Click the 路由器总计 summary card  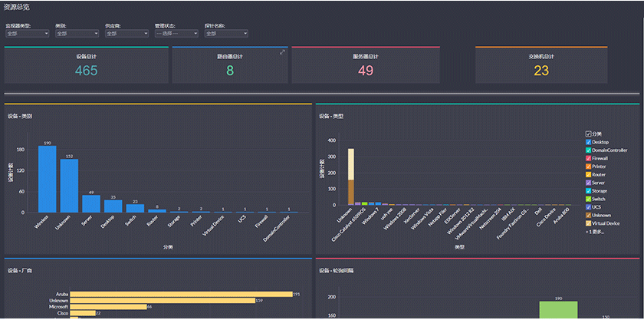pos(230,65)
